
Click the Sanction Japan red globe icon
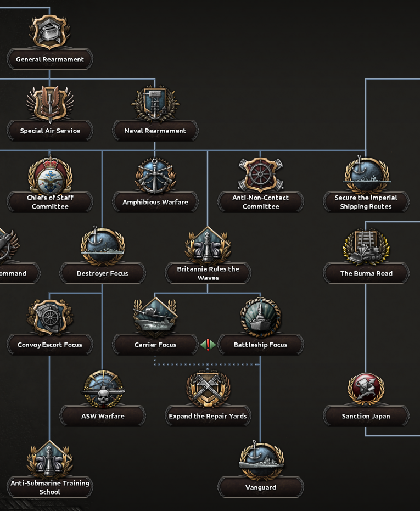[366, 389]
